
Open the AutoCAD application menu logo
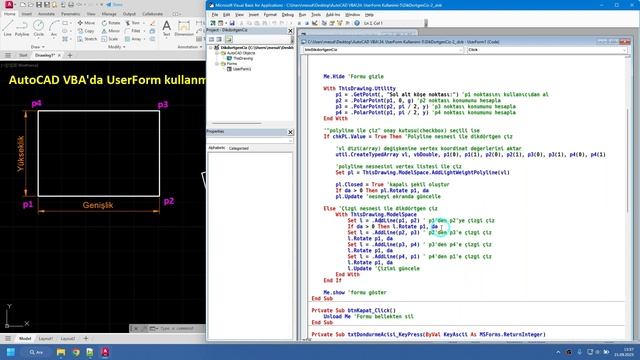point(9,5)
